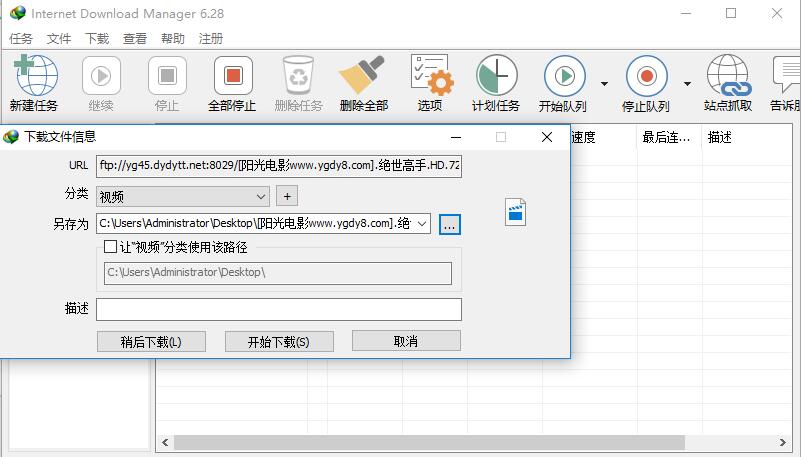Click the horizontal scrollbar right arrow
Viewport: 801px width, 457px height.
pos(783,442)
